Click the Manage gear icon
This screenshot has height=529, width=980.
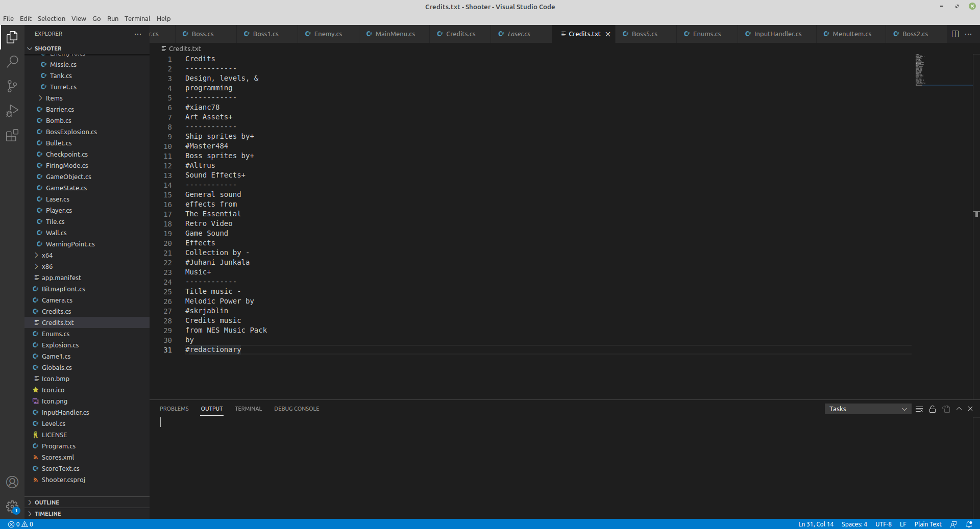(12, 507)
